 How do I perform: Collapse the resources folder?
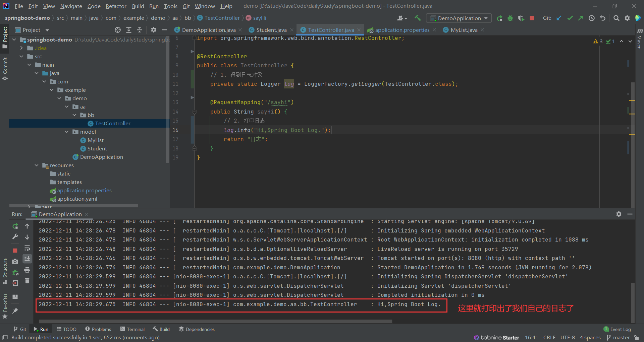(37, 165)
